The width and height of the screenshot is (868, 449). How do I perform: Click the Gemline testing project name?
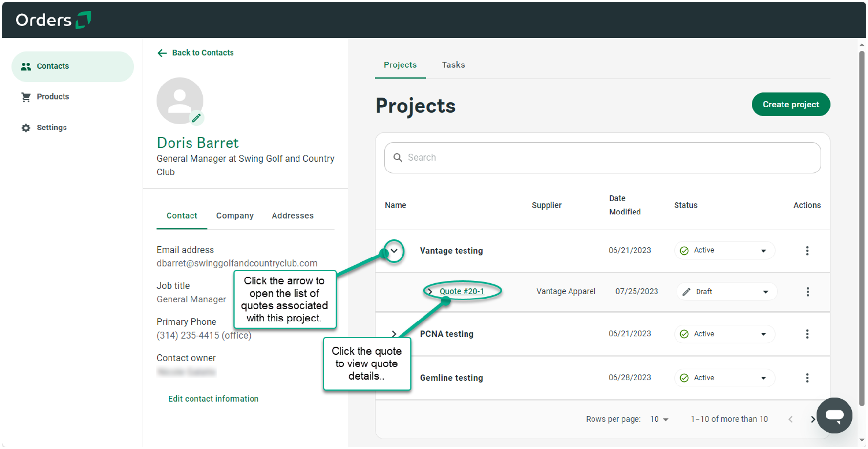click(451, 378)
